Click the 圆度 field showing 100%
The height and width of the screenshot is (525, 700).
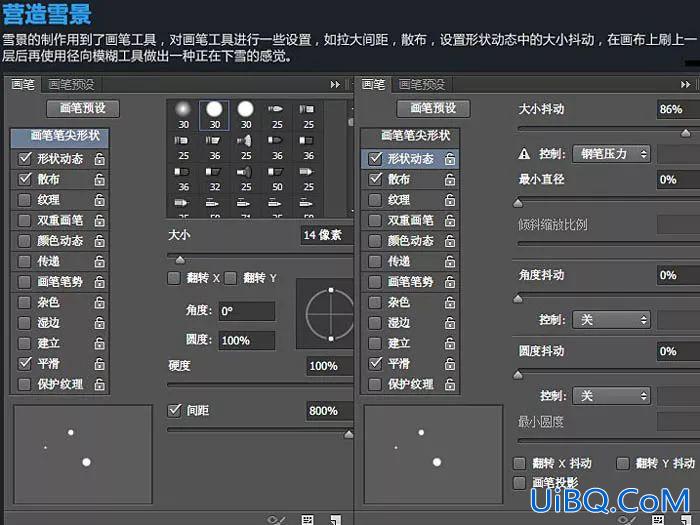246,341
